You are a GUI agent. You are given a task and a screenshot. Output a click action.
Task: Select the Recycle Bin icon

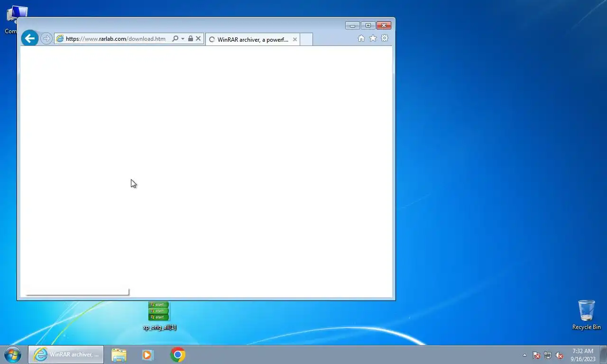586,315
